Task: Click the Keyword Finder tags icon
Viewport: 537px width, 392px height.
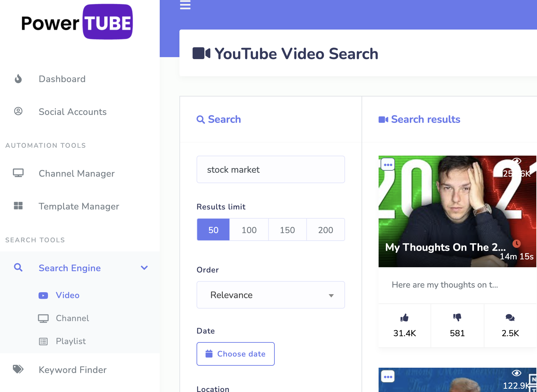Action: 18,369
